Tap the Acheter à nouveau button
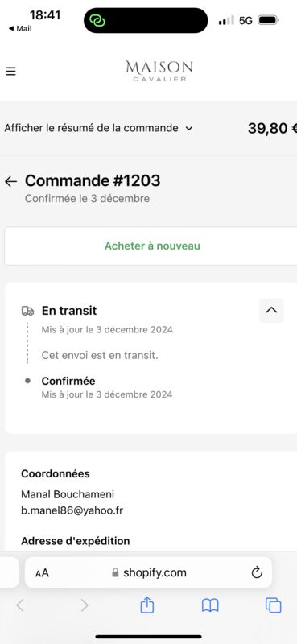The image size is (297, 644). coord(151,246)
